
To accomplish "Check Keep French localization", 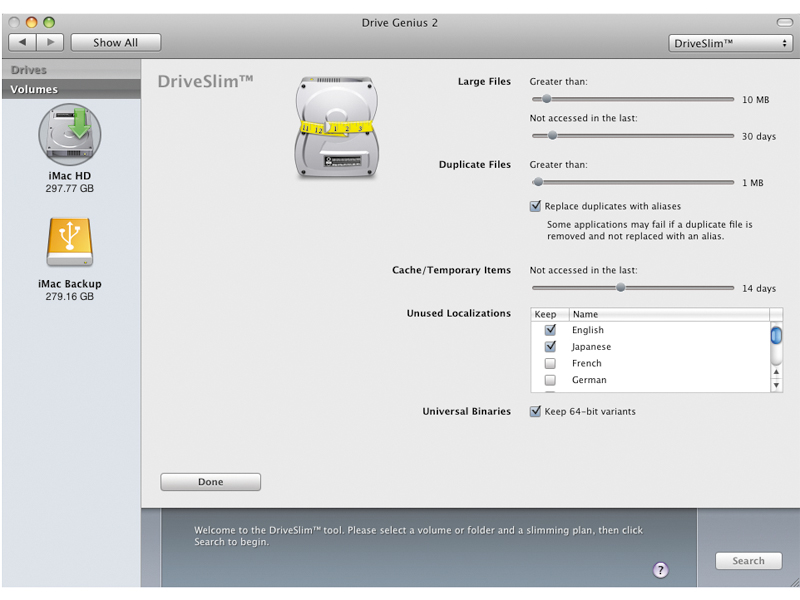I will coord(550,363).
